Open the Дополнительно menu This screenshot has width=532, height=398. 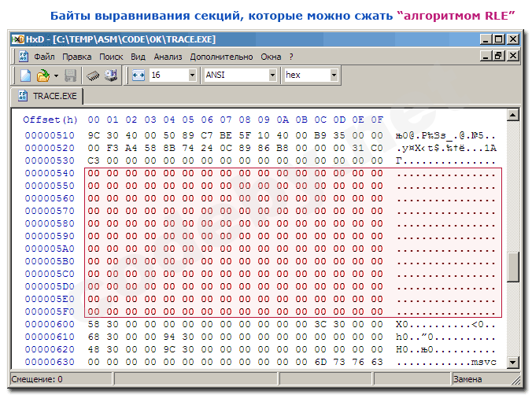[x=221, y=57]
